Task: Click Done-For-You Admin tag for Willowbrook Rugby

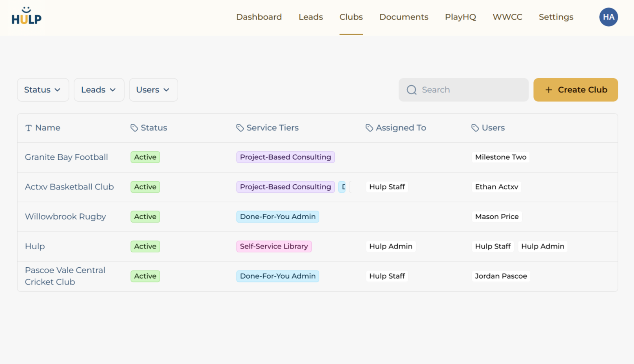Action: click(x=278, y=216)
